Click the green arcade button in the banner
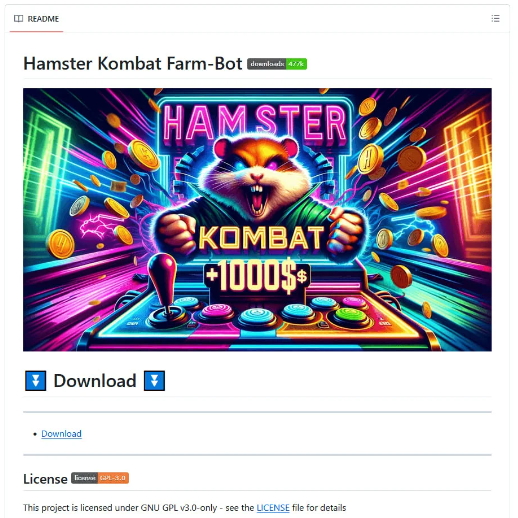 [350, 315]
